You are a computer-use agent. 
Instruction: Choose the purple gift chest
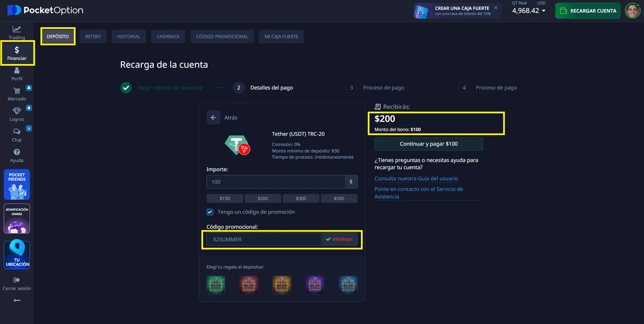315,285
